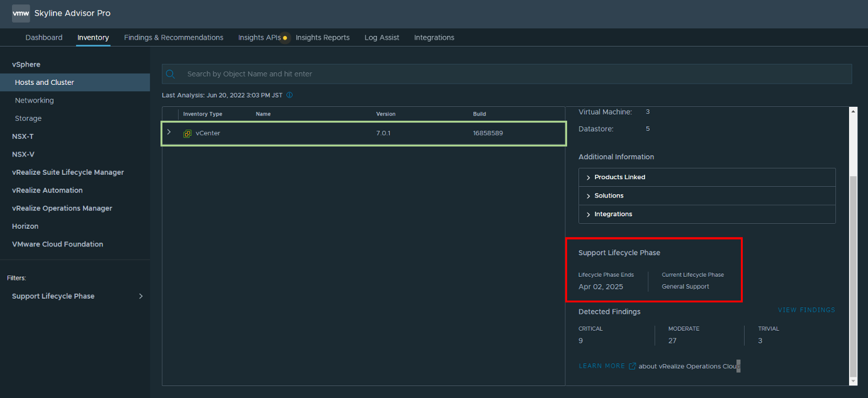Expand the Products Linked section
Screen dimensions: 868x398
coord(619,177)
